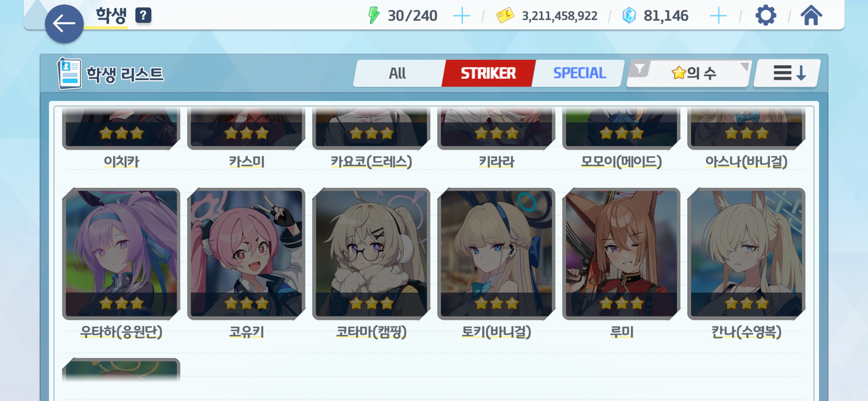Go back using the arrow button
This screenshot has width=868, height=401.
click(x=64, y=24)
